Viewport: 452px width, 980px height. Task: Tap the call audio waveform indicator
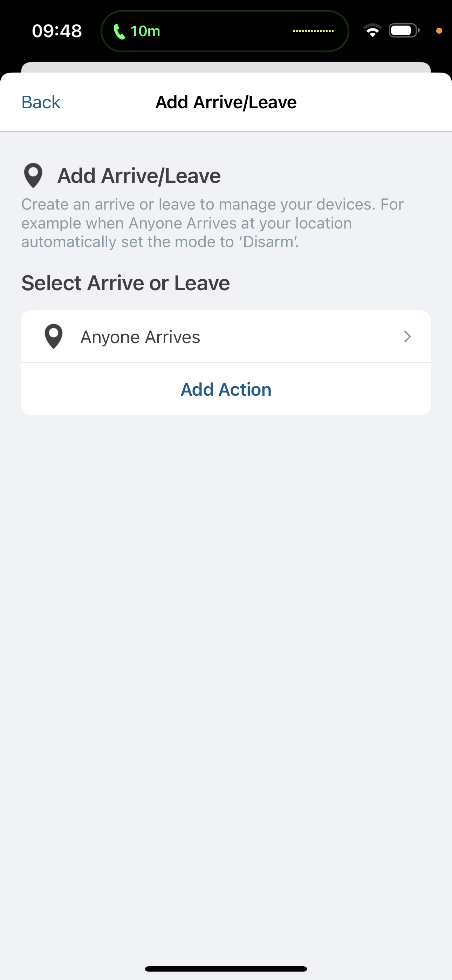(313, 31)
